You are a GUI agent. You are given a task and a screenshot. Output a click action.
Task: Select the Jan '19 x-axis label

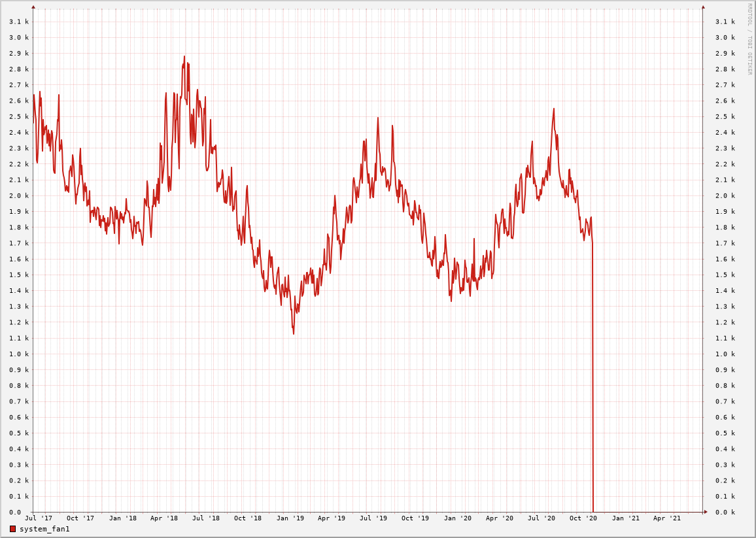coord(290,518)
